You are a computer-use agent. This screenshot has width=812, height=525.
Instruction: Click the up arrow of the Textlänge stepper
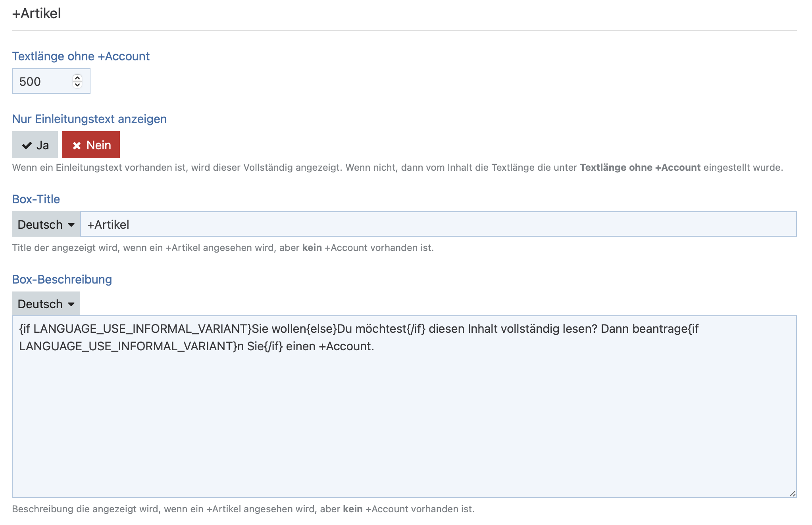click(78, 78)
